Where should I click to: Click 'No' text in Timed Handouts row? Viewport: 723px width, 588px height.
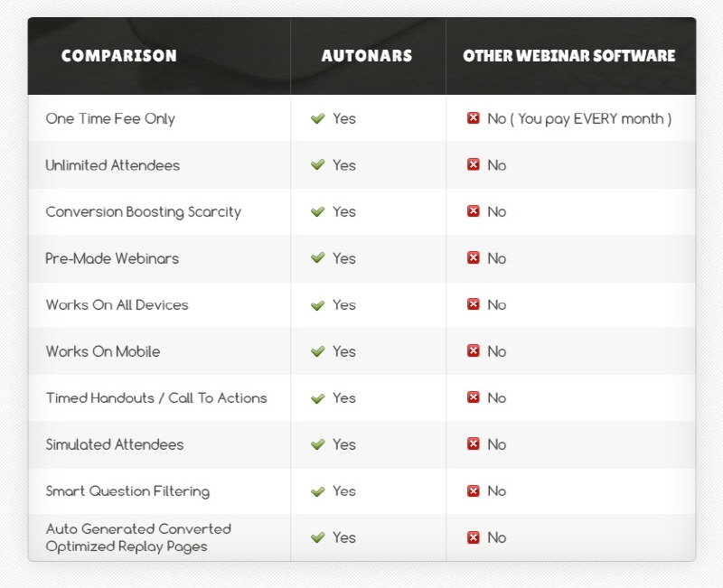pos(497,397)
